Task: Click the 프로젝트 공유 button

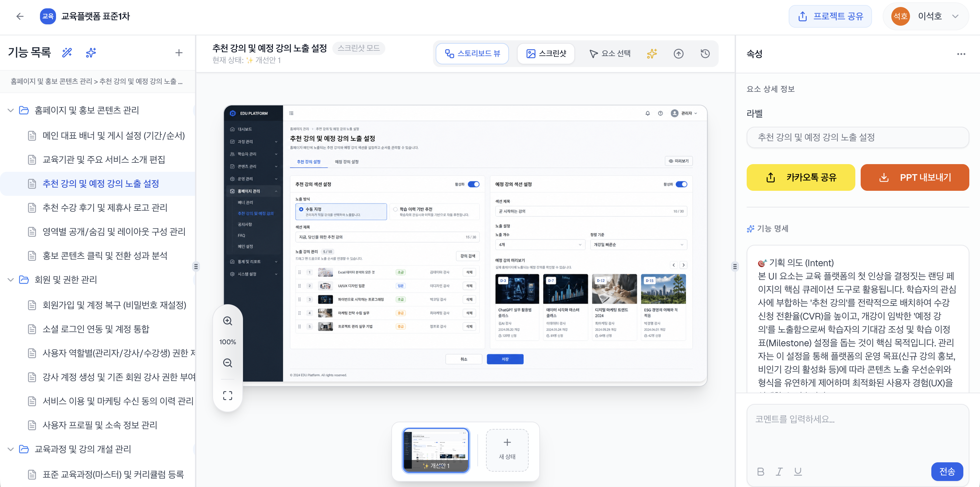Action: (830, 16)
